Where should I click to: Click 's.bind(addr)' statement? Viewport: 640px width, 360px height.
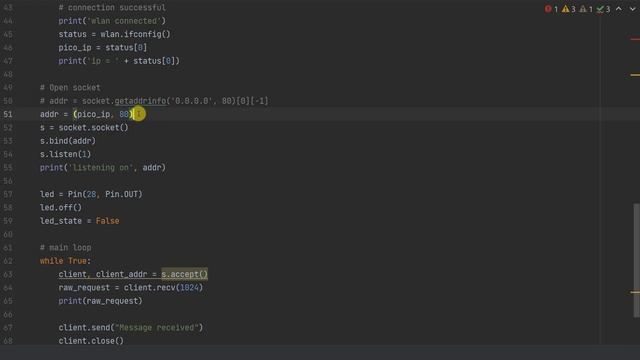point(68,141)
